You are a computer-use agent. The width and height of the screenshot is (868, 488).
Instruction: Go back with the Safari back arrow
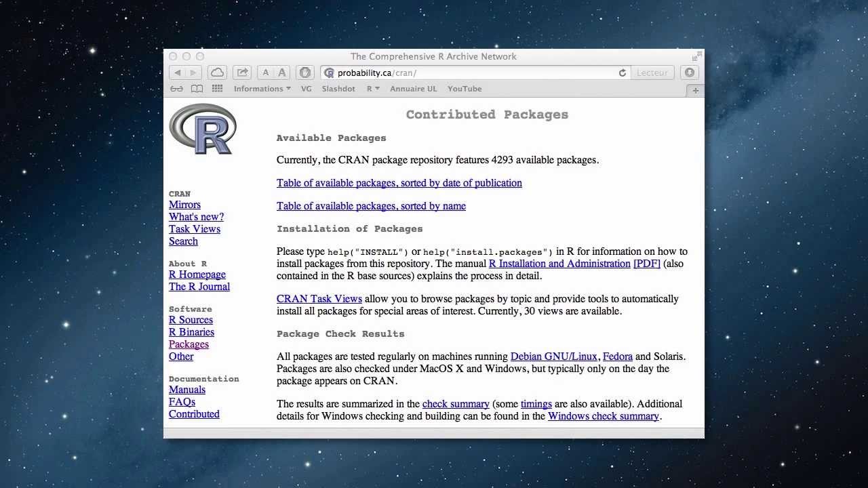[177, 73]
